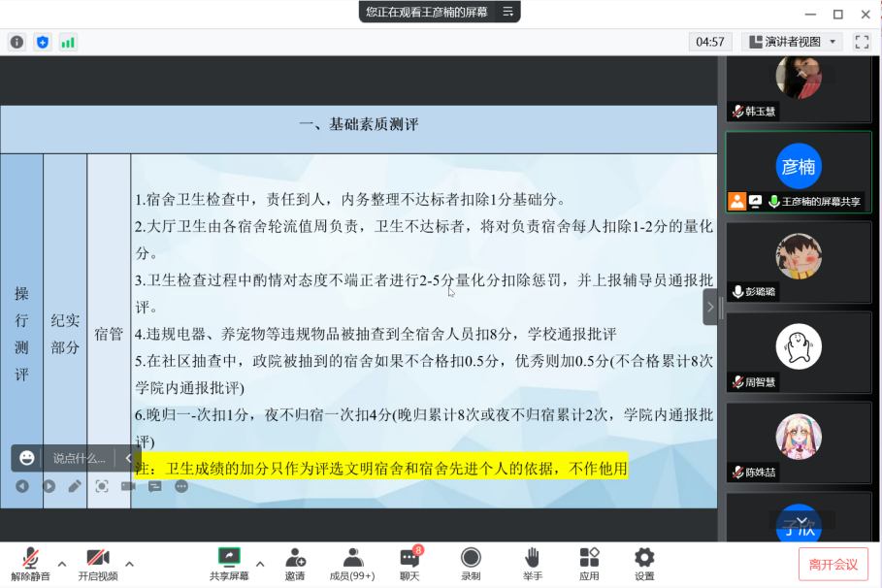Open 应用 apps panel
882x588 pixels.
click(589, 563)
